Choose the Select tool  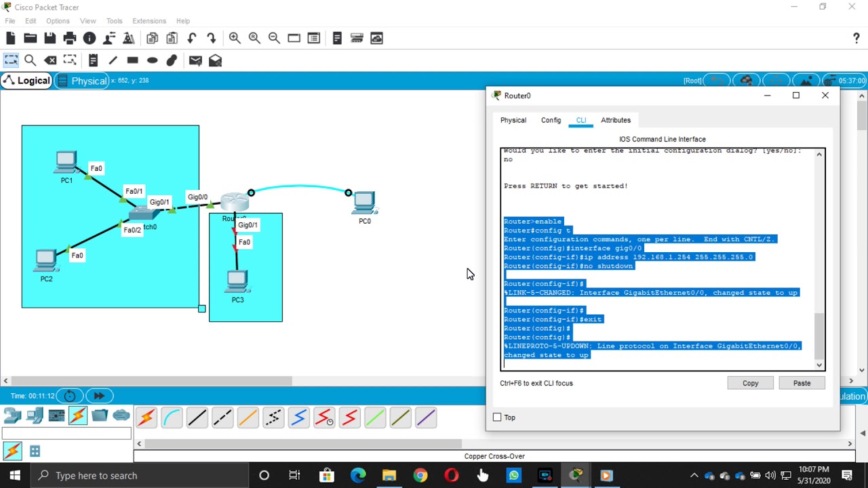click(x=11, y=60)
